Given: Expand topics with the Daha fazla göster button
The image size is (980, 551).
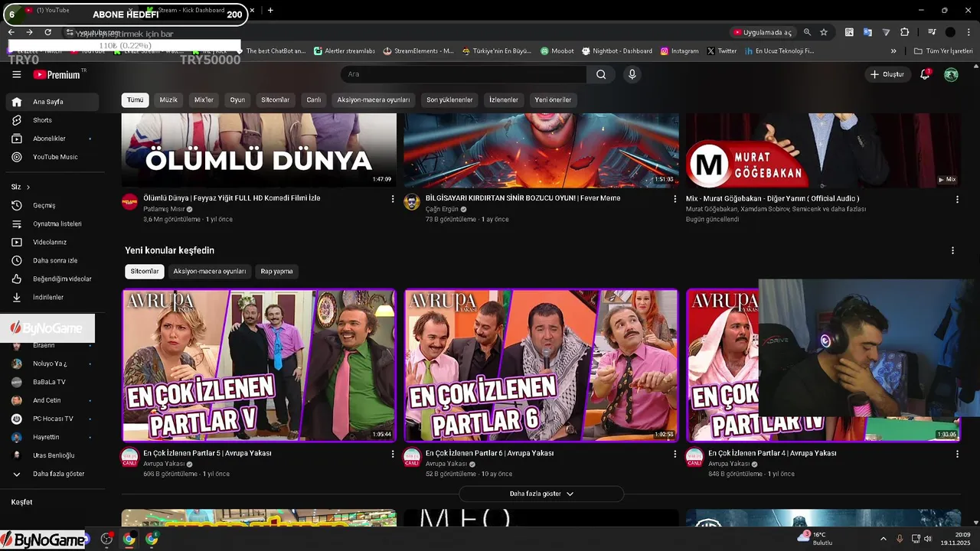Looking at the screenshot, I should click(541, 494).
